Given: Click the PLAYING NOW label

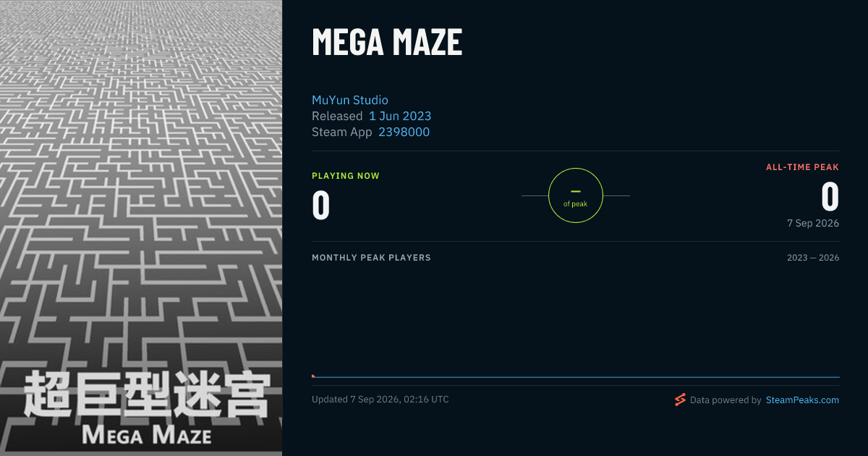Looking at the screenshot, I should coord(346,176).
